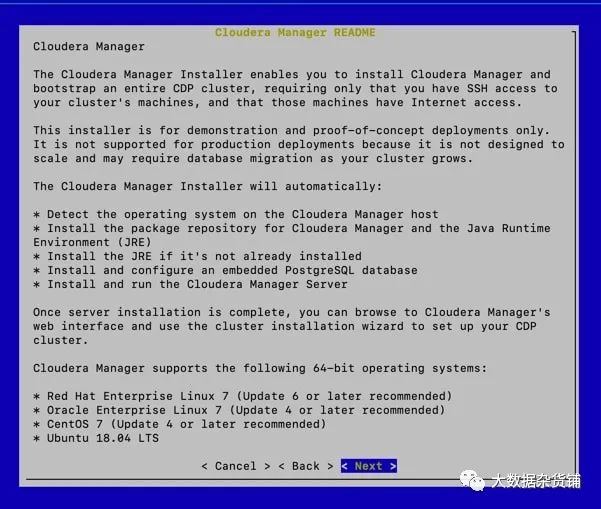This screenshot has width=601, height=509.
Task: Click the Oracle Enterprise Linux 7 entry
Action: (x=239, y=410)
